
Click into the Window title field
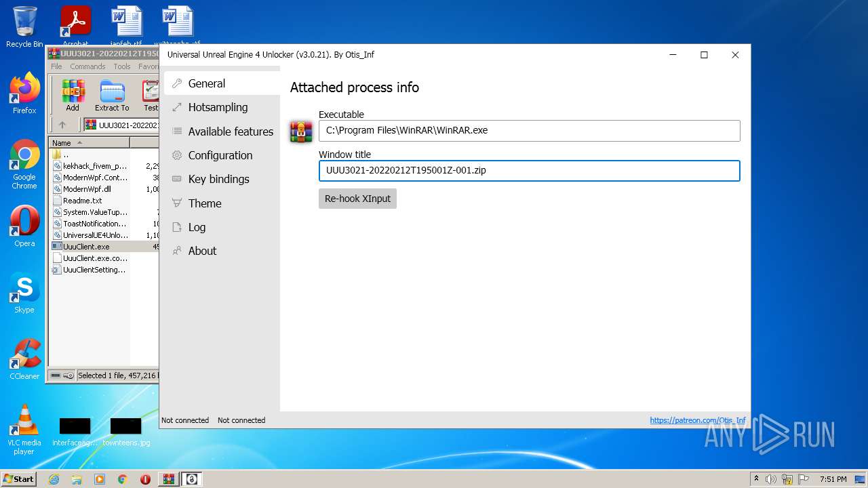click(x=529, y=171)
